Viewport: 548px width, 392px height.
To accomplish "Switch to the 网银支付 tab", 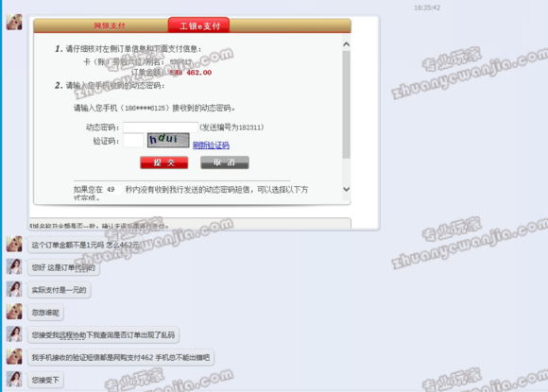I will tap(109, 26).
